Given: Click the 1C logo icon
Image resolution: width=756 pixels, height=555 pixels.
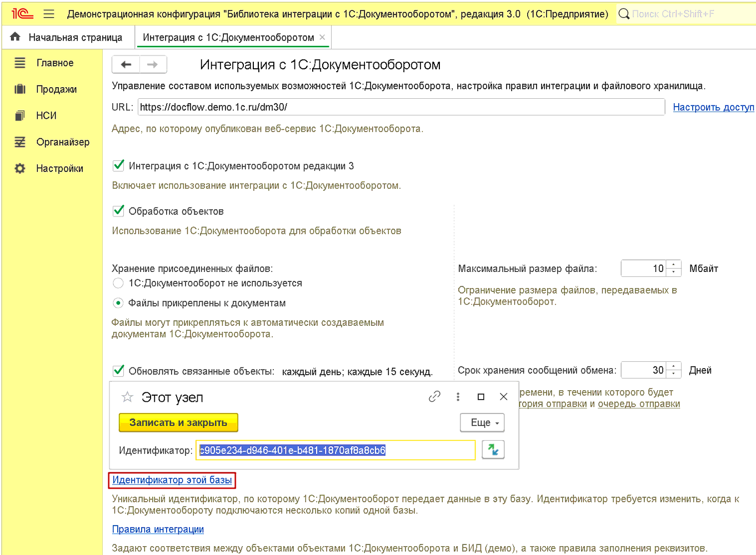Looking at the screenshot, I should click(22, 13).
